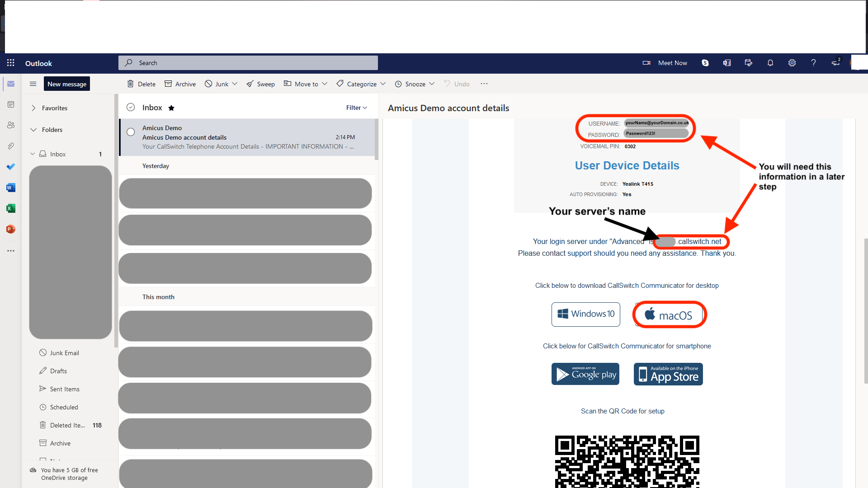The image size is (868, 488).
Task: Open People contacts in the left rail
Action: [x=11, y=125]
